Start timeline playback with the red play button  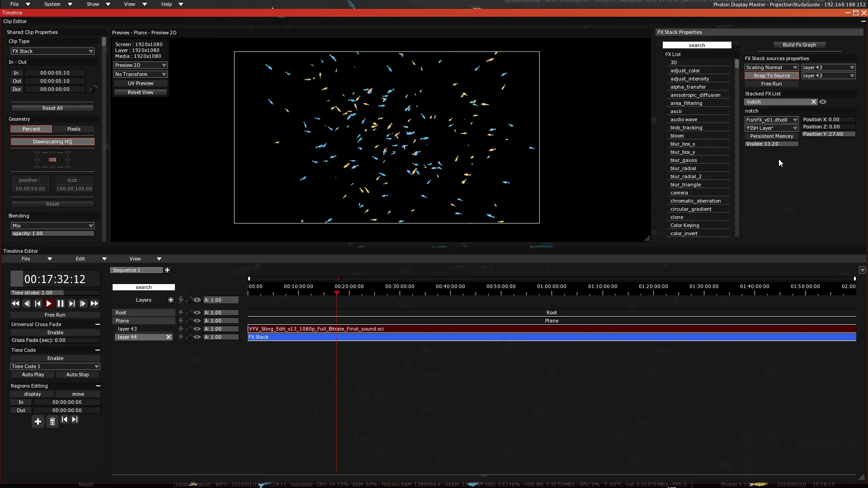click(49, 304)
